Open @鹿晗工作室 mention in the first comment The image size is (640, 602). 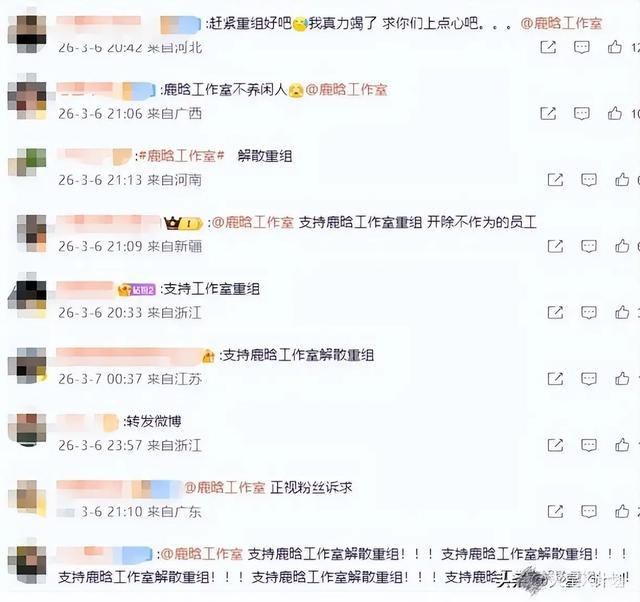pyautogui.click(x=561, y=24)
